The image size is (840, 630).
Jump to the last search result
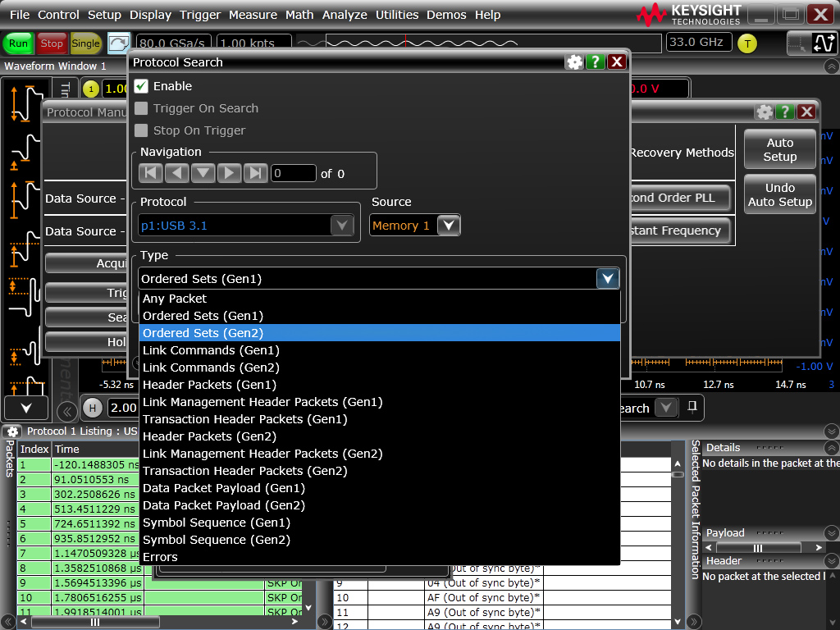256,173
